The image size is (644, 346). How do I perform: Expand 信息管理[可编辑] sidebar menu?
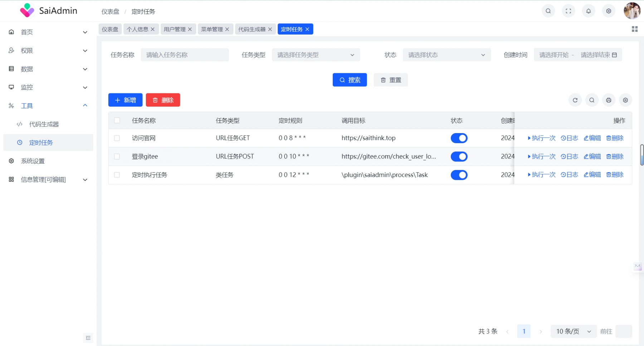[x=48, y=180]
